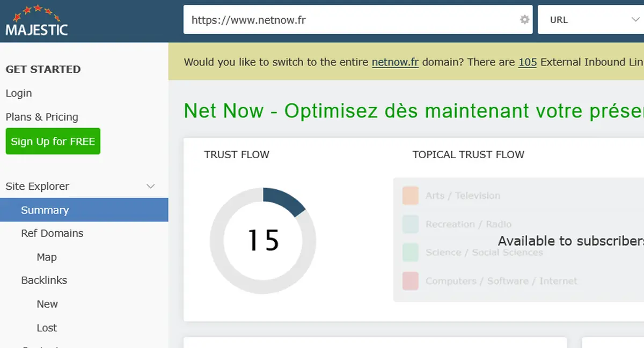Click the Trust Flow value 15
The image size is (644, 348).
pos(263,240)
